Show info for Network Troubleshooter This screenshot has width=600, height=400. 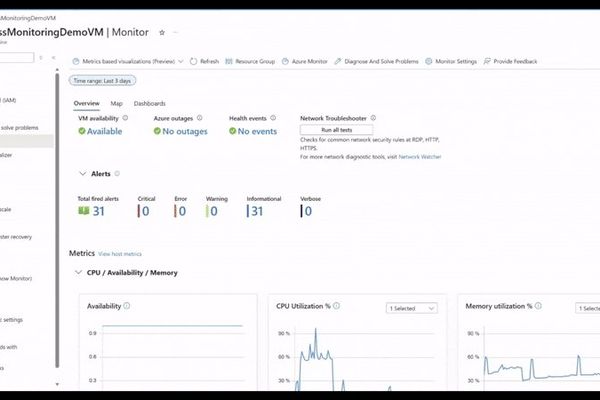[x=373, y=118]
